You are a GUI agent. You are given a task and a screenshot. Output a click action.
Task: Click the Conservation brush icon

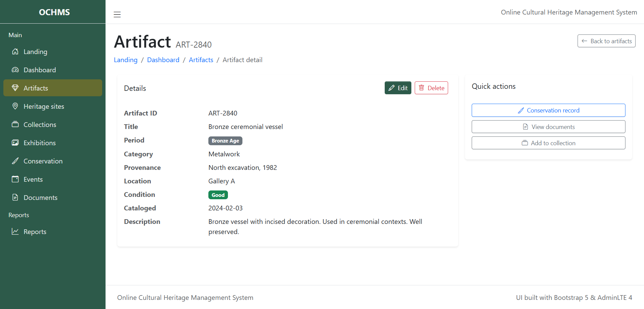[15, 161]
